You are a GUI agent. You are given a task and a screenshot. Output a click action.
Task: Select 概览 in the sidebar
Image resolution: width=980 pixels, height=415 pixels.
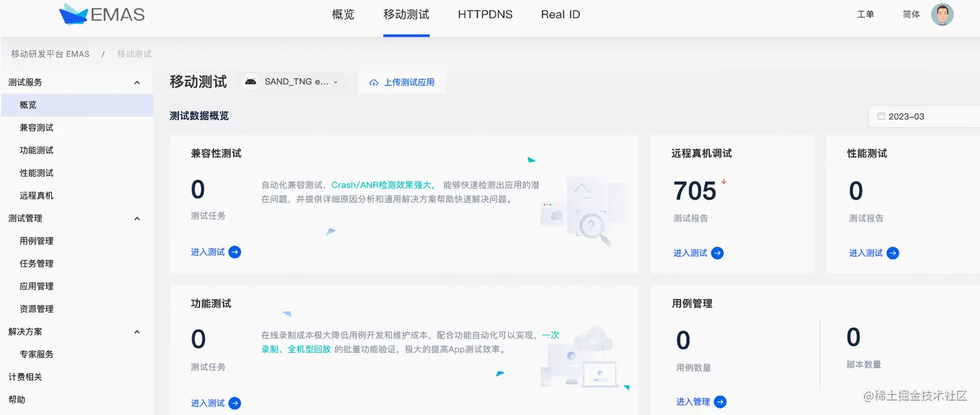(76, 105)
